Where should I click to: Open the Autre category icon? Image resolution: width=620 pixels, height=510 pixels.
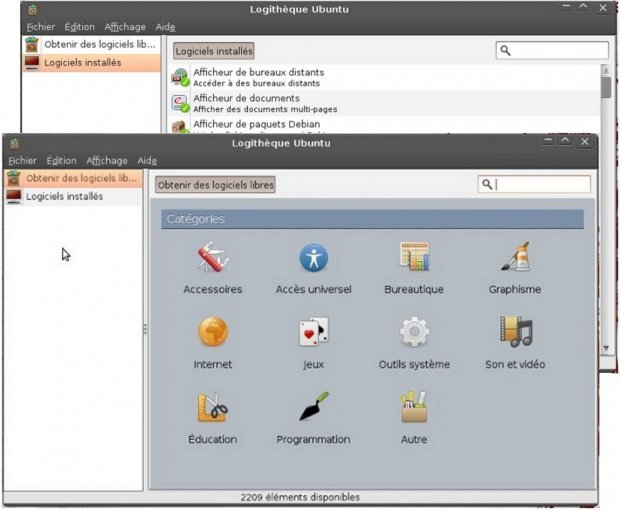point(414,407)
